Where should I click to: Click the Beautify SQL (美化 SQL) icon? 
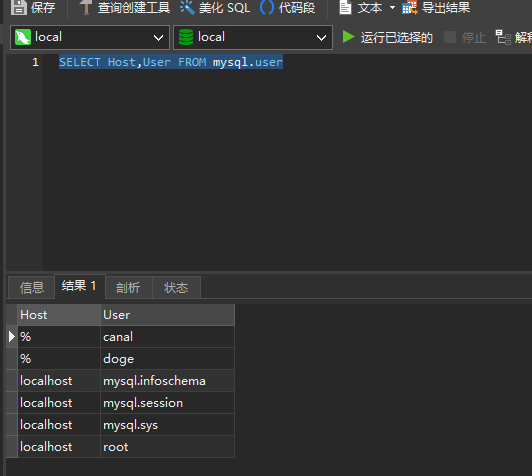(x=187, y=7)
